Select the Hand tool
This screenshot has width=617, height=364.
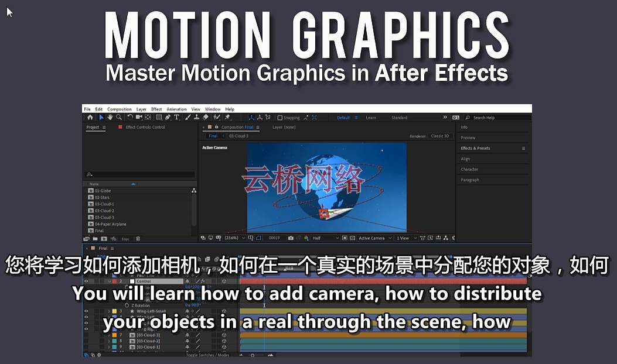pos(110,118)
